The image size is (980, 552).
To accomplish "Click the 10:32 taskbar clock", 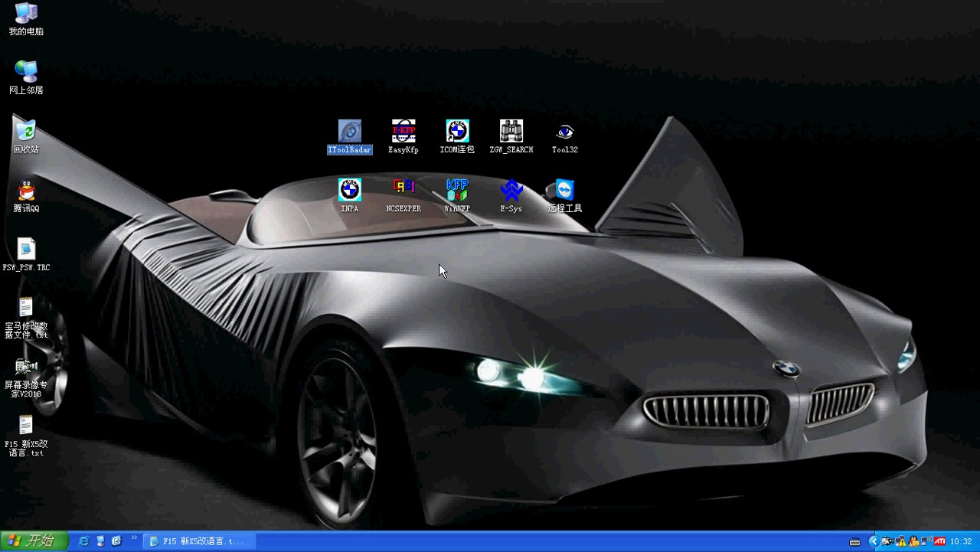I will [x=961, y=541].
